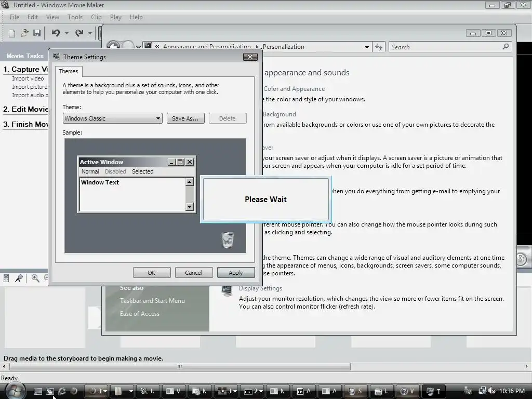Screen dimensions: 532x399
Task: Click the storyboard zoom in magnifier icon
Action: pyautogui.click(x=35, y=278)
